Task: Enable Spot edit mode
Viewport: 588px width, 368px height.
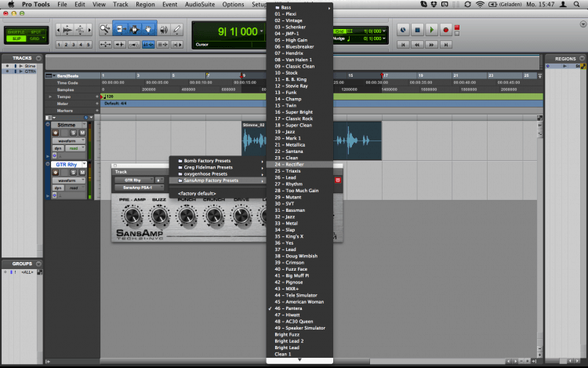Action: tap(36, 32)
